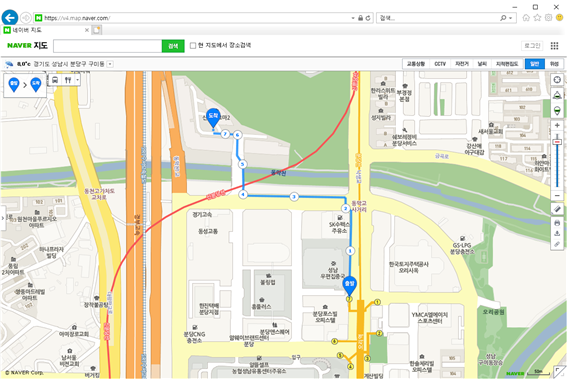Click the browser 검색 search box
The image size is (567, 383).
pos(438,18)
